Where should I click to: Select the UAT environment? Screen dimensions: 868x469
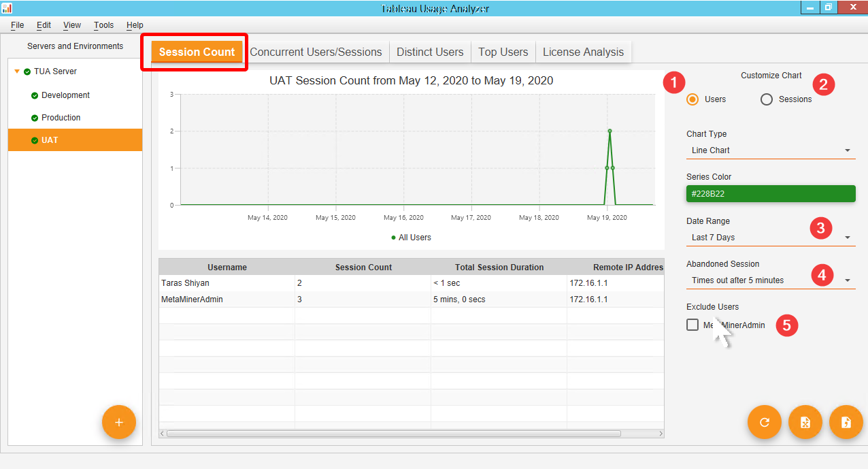[75, 140]
